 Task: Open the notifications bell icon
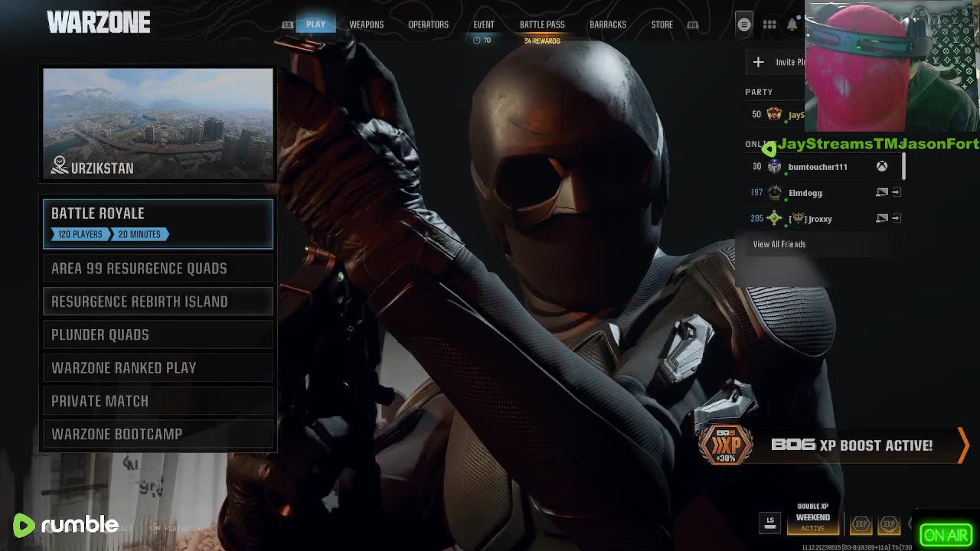pos(792,24)
